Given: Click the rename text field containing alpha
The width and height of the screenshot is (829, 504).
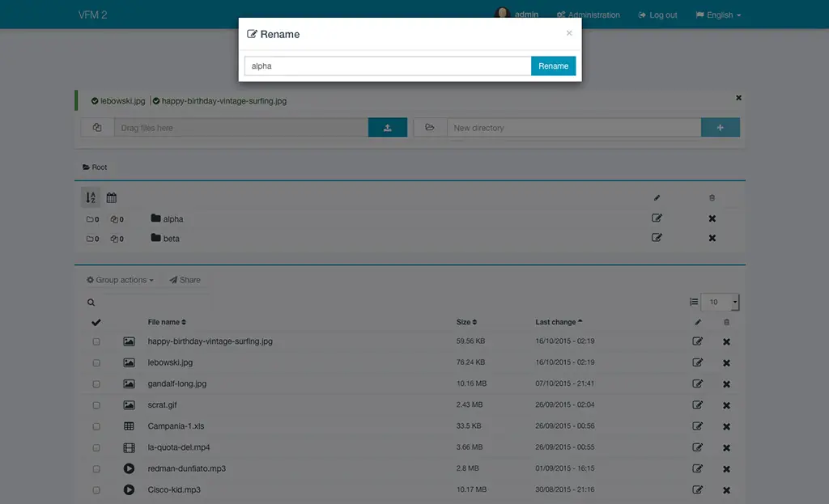Looking at the screenshot, I should tap(387, 66).
